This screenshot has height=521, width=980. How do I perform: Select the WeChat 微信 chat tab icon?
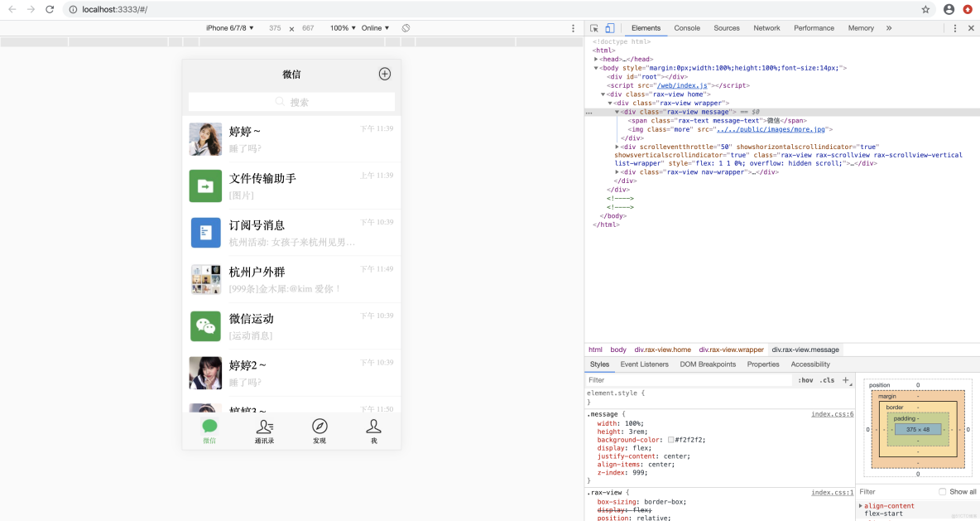coord(209,425)
